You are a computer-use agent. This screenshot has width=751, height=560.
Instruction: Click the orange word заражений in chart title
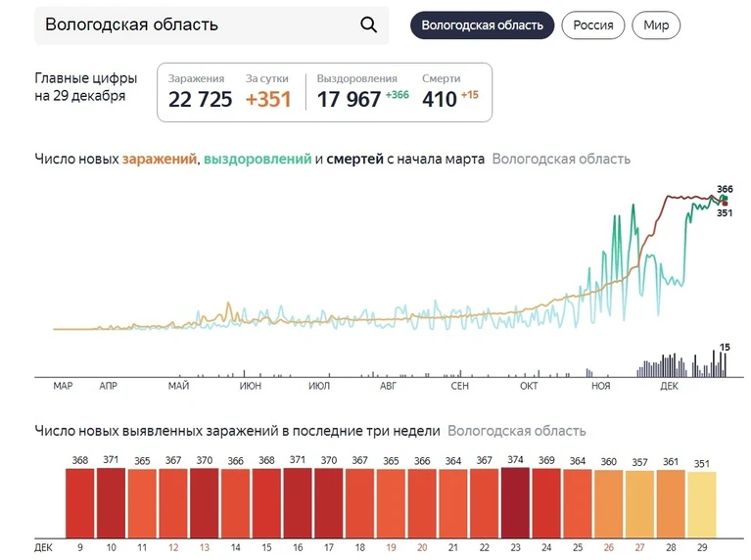pyautogui.click(x=160, y=159)
